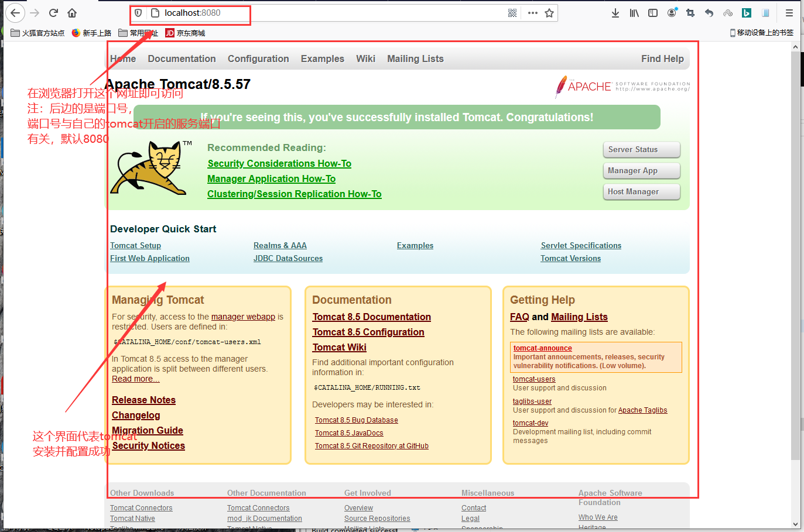Open the Firefox application menu
The width and height of the screenshot is (804, 532).
pos(788,12)
